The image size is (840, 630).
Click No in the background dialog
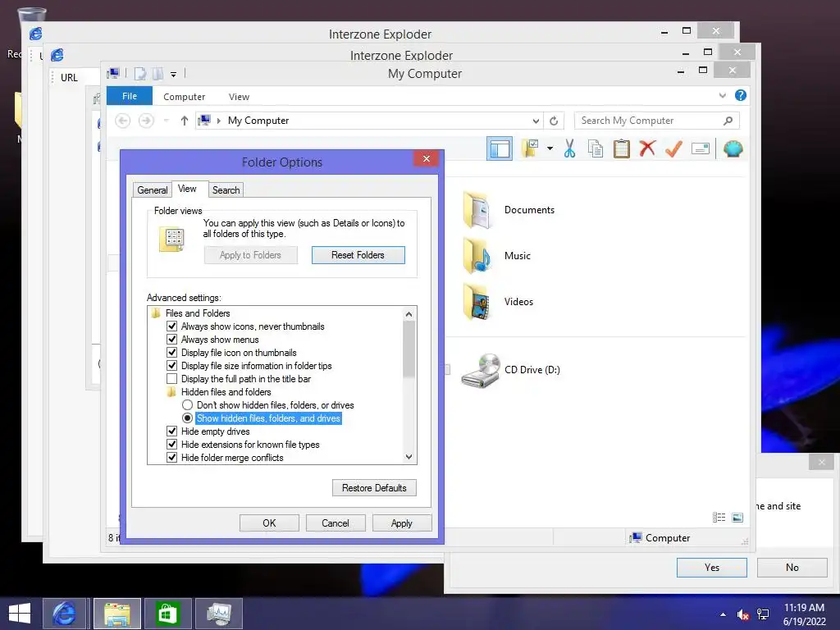pyautogui.click(x=792, y=568)
